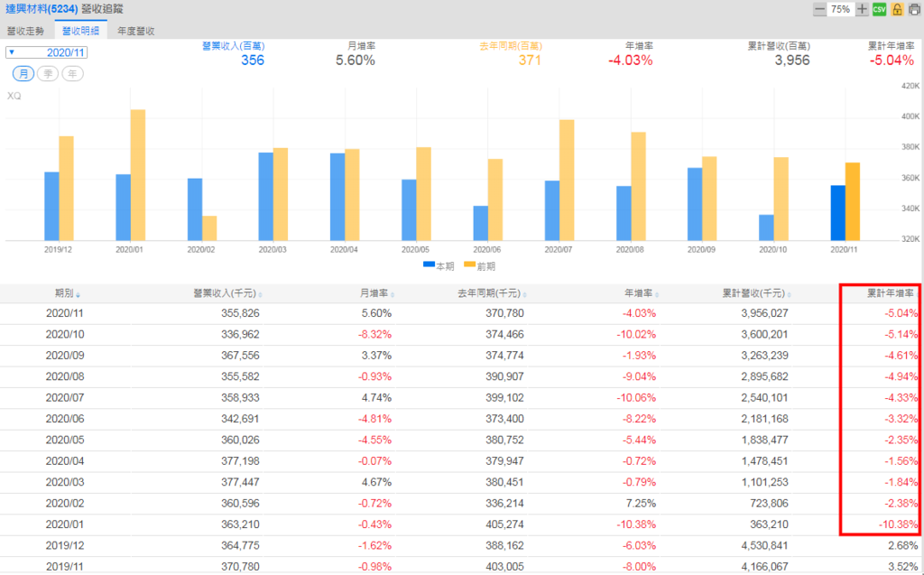Click the 2020/03 label on chart axis
Image resolution: width=924 pixels, height=575 pixels.
273,249
